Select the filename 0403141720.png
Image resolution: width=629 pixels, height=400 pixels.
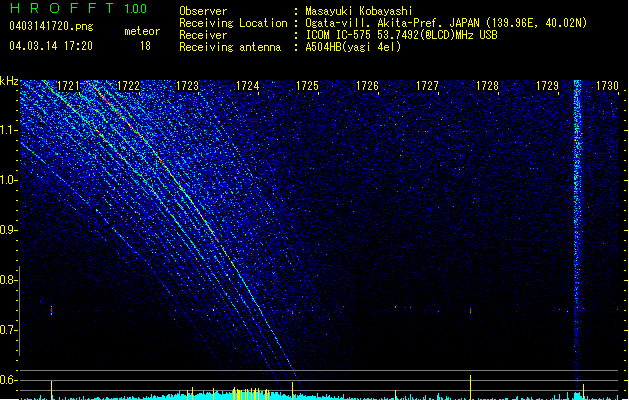(x=51, y=27)
